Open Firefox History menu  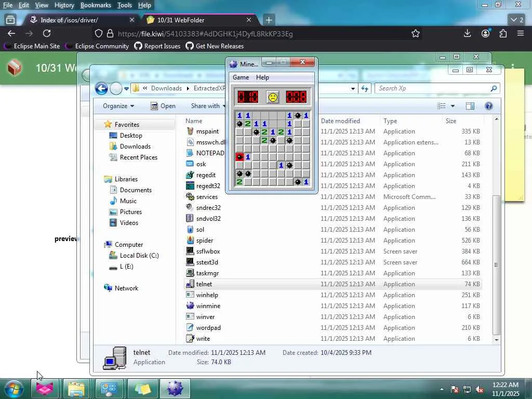pyautogui.click(x=64, y=5)
